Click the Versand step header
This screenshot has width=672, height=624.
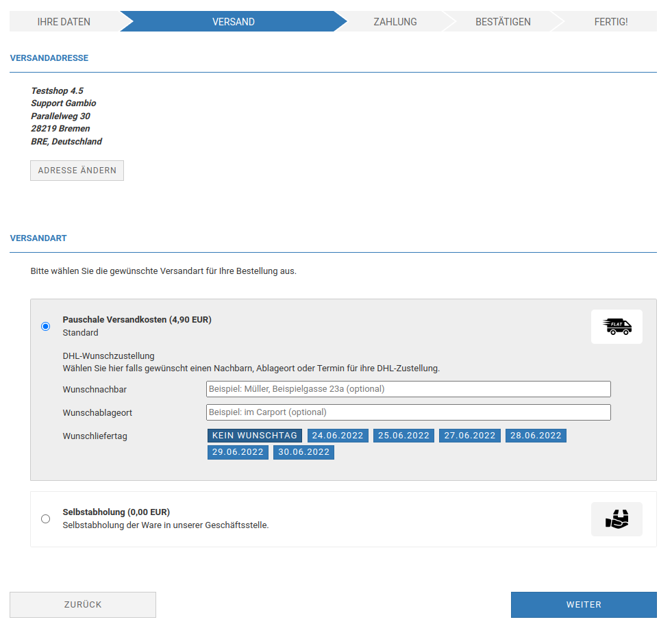pos(233,21)
